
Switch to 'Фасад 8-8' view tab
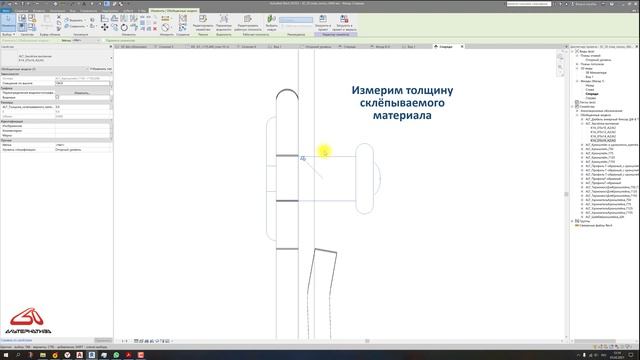pyautogui.click(x=382, y=47)
